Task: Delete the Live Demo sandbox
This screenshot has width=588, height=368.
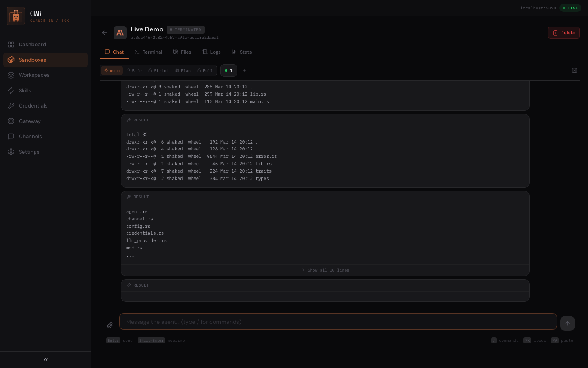Action: (x=563, y=33)
